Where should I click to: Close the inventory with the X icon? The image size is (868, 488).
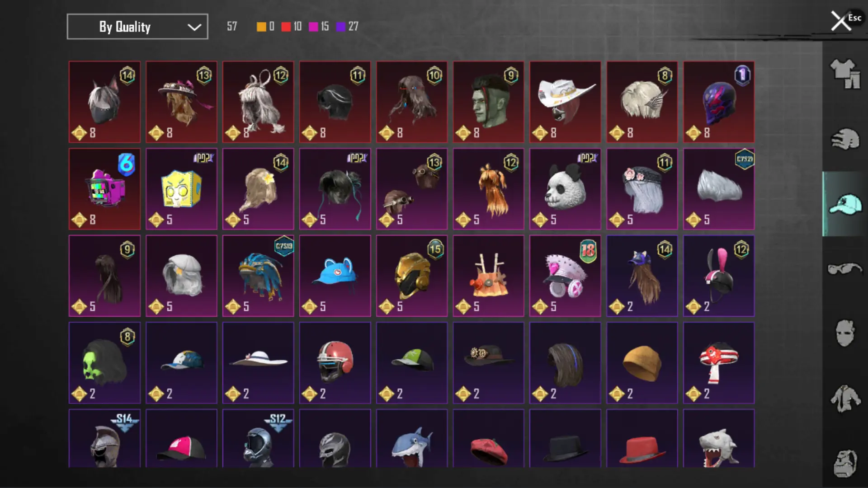click(x=841, y=21)
